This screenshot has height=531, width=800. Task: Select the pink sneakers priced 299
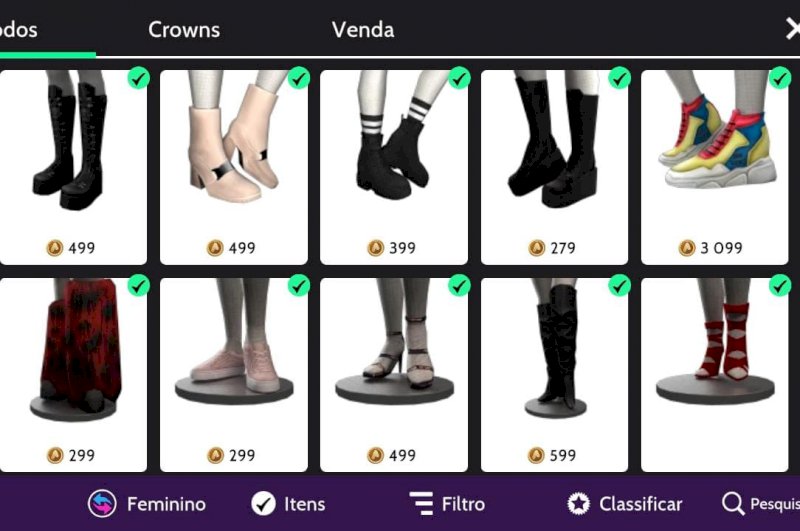(x=234, y=375)
